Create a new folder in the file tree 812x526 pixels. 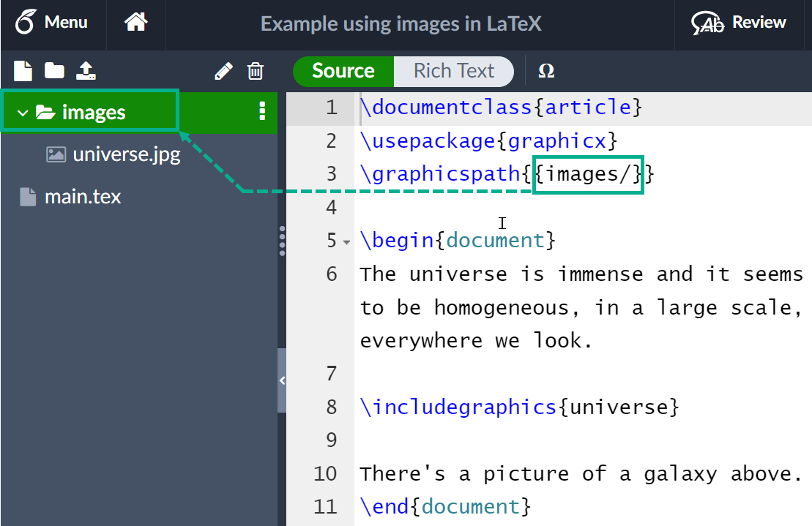[x=54, y=71]
